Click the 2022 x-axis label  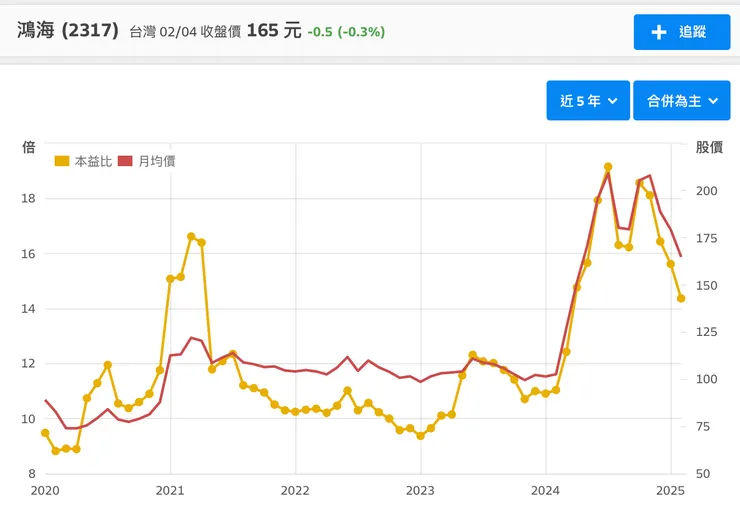point(295,491)
